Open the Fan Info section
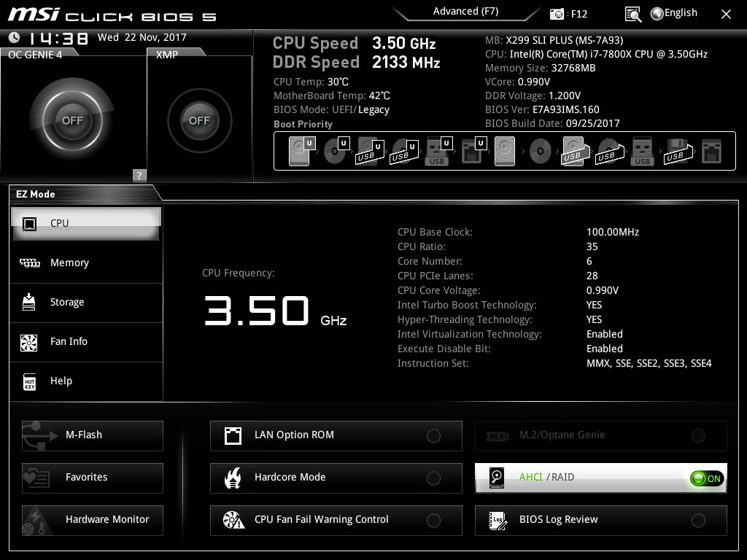Screen dimensions: 747x560 click(86, 341)
